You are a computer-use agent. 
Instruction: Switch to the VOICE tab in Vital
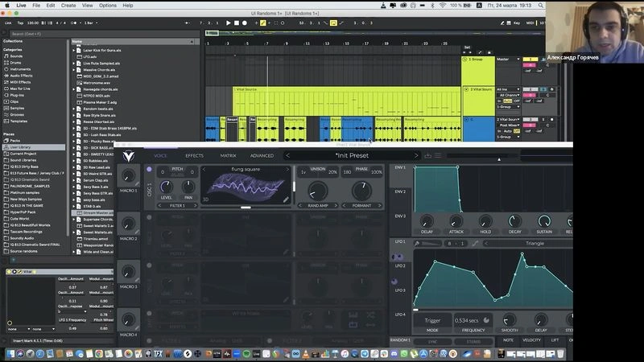(160, 156)
